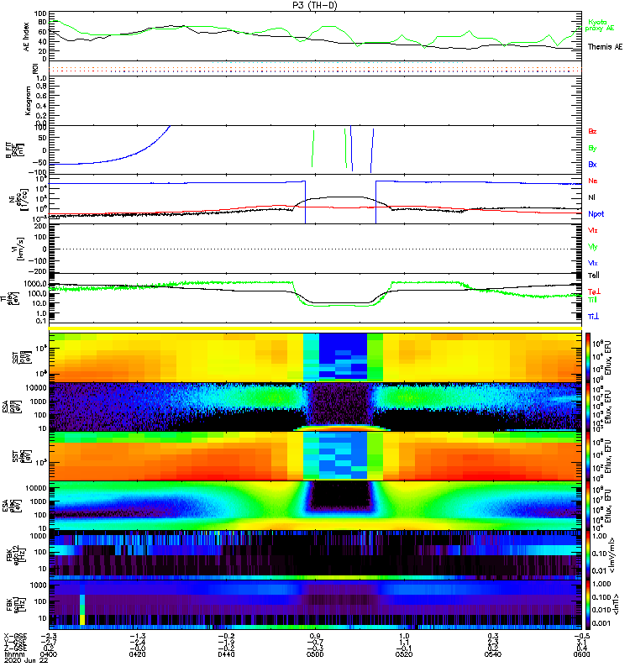Select the black Ni legend entry
Screen dimensions: 630x672
pos(591,197)
